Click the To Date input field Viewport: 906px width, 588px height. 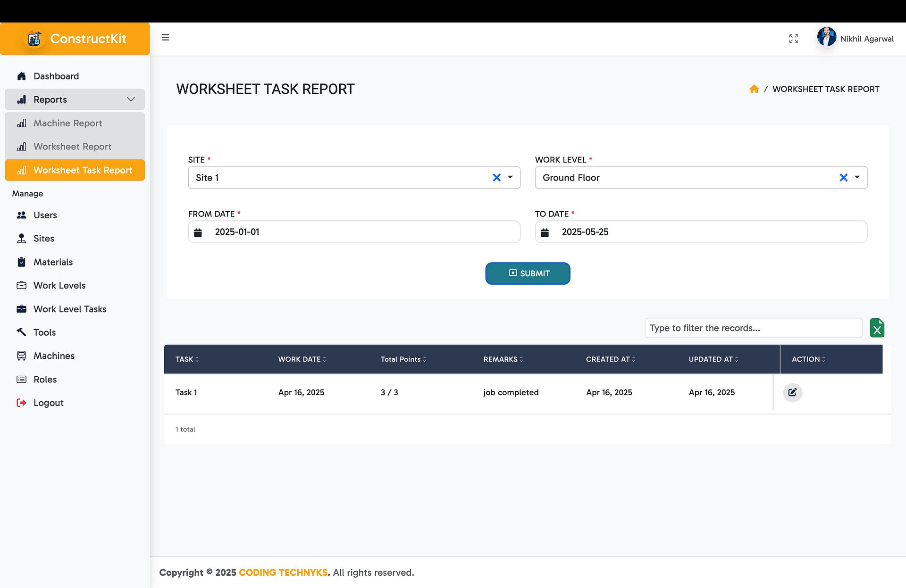point(701,232)
